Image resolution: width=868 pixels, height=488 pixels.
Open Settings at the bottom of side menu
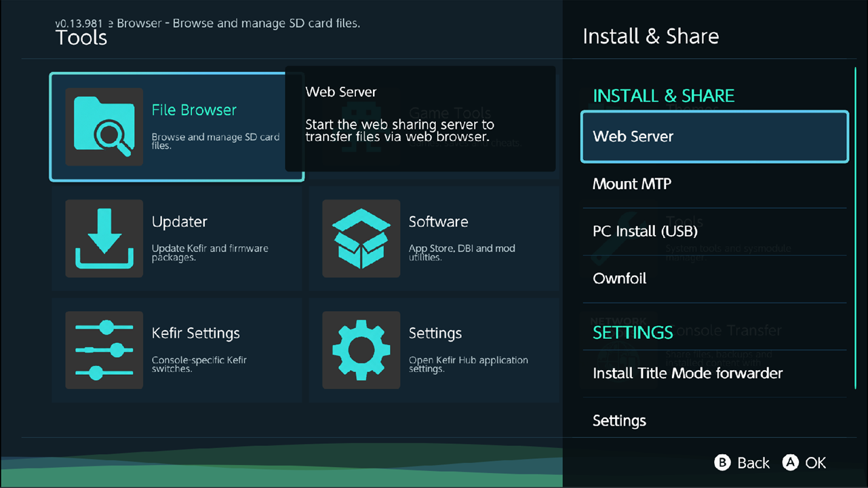tap(715, 421)
